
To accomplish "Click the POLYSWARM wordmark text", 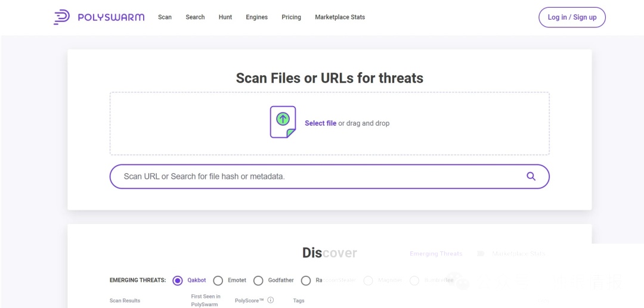I will (x=111, y=17).
